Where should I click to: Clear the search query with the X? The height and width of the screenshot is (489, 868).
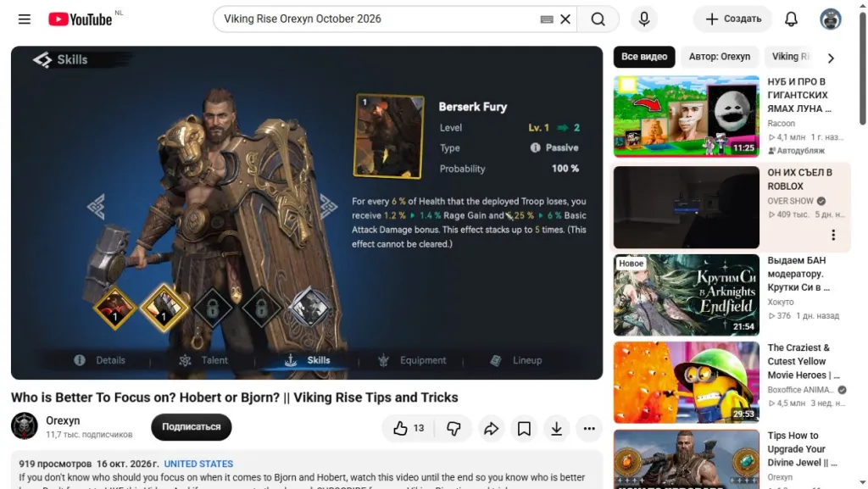[565, 19]
